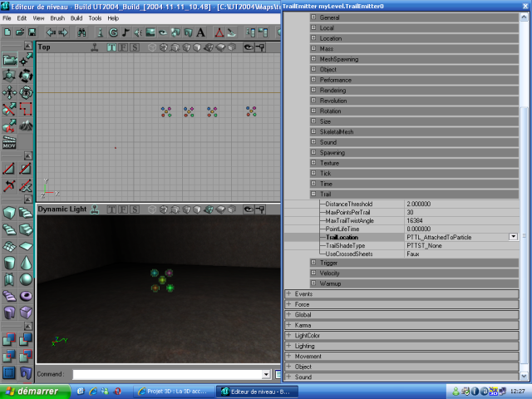Click the Undo arrow icon
Image resolution: width=532 pixels, height=399 pixels.
(50, 32)
